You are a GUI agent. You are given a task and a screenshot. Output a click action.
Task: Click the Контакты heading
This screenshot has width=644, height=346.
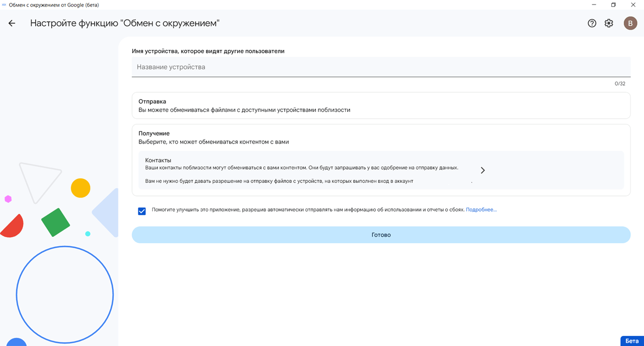(158, 160)
